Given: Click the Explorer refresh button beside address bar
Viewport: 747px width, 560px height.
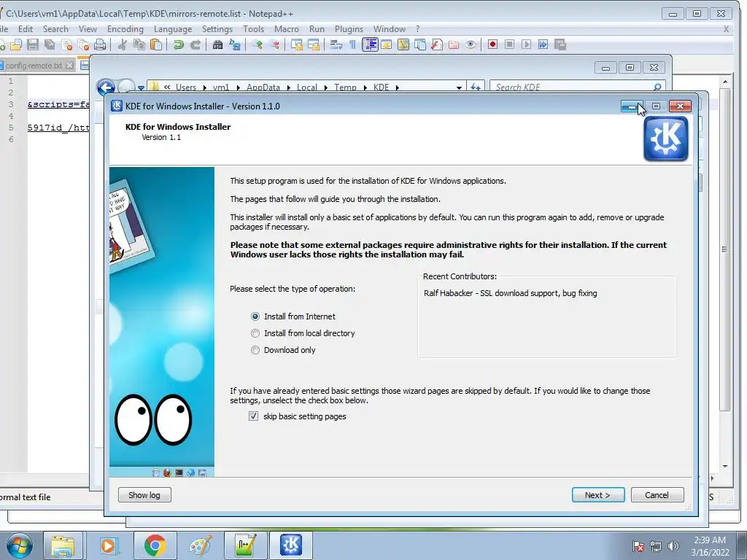Looking at the screenshot, I should (x=476, y=87).
